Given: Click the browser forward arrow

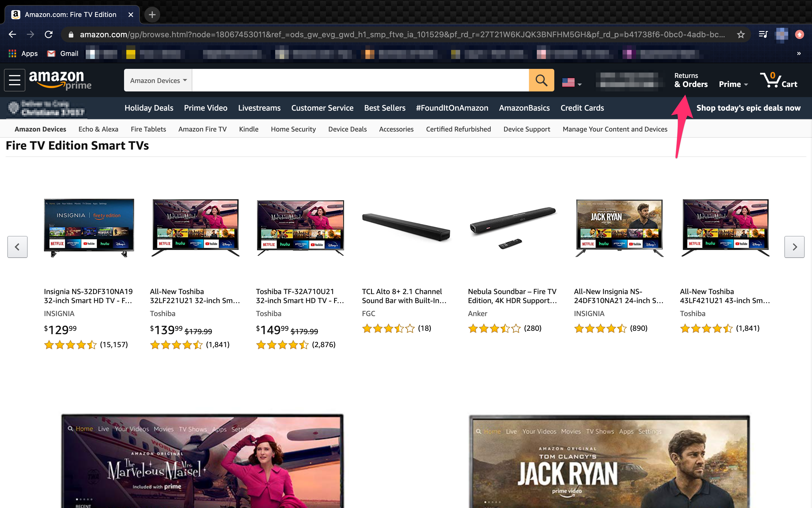Looking at the screenshot, I should coord(30,34).
